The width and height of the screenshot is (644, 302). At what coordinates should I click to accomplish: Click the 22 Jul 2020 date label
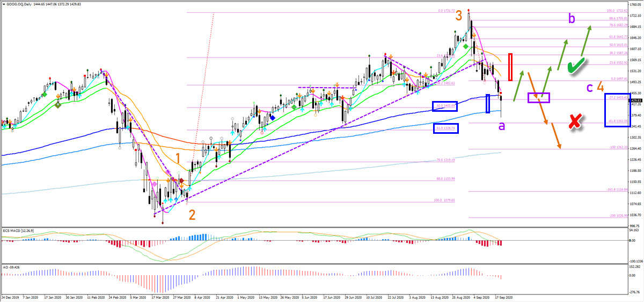396,297
